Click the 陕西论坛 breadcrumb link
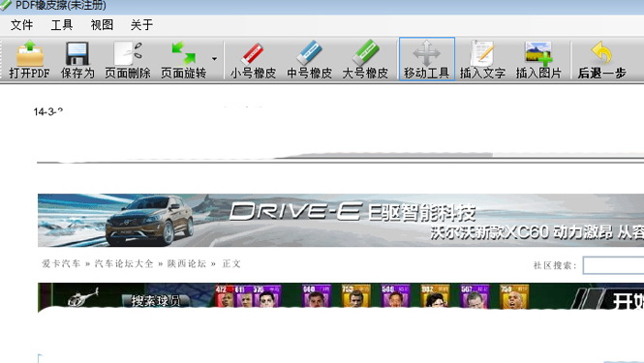The image size is (644, 363). [x=187, y=263]
